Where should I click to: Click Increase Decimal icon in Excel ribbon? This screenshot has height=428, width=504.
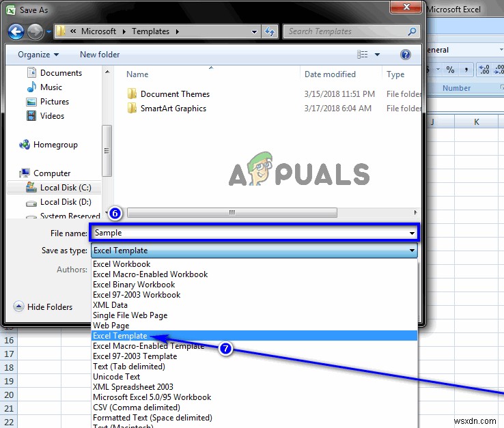[x=484, y=70]
